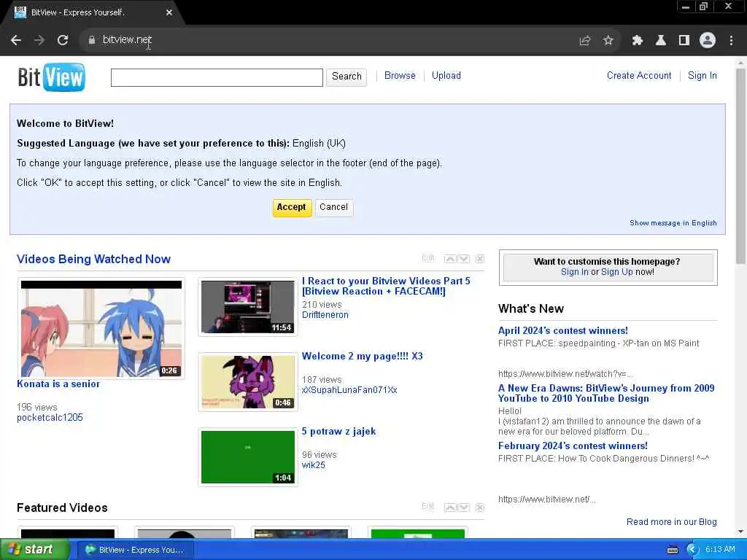Click the padlock site info icon
Image resolution: width=747 pixels, height=560 pixels.
pos(91,41)
